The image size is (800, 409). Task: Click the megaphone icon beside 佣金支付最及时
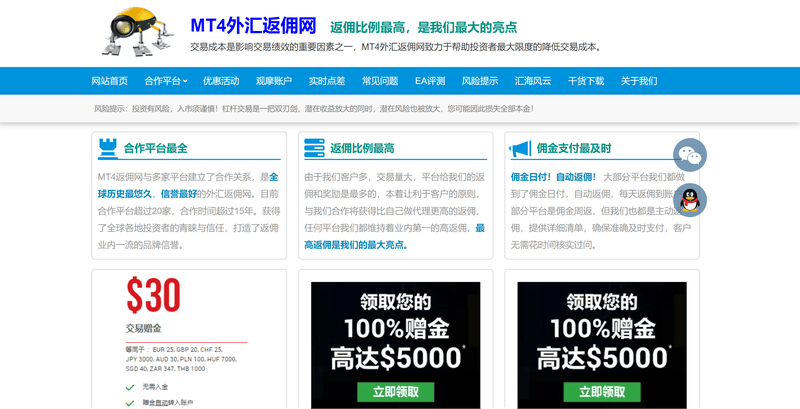click(x=520, y=149)
